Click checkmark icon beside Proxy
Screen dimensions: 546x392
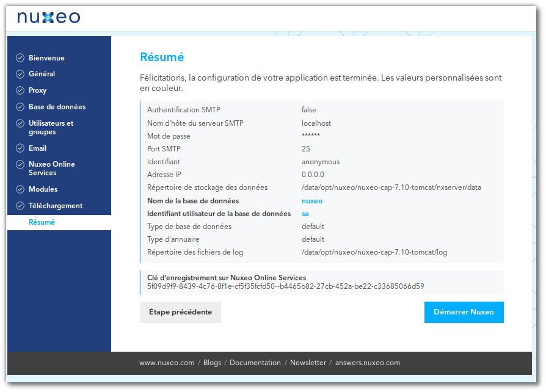pyautogui.click(x=20, y=90)
